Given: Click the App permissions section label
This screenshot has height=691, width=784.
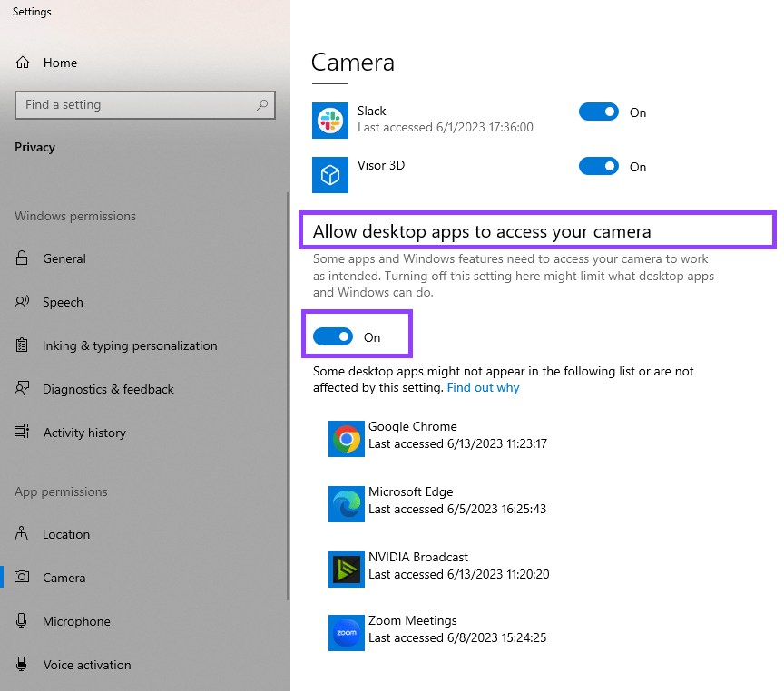Looking at the screenshot, I should click(x=61, y=491).
